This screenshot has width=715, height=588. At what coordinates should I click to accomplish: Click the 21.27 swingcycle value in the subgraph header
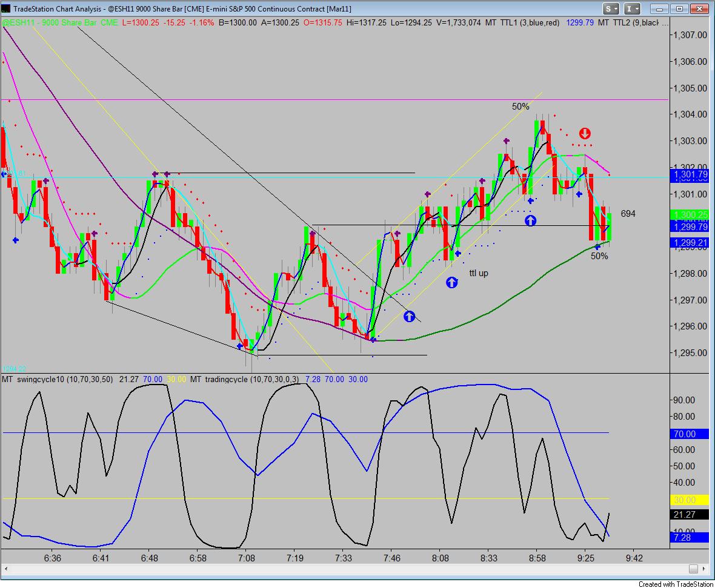click(x=129, y=379)
